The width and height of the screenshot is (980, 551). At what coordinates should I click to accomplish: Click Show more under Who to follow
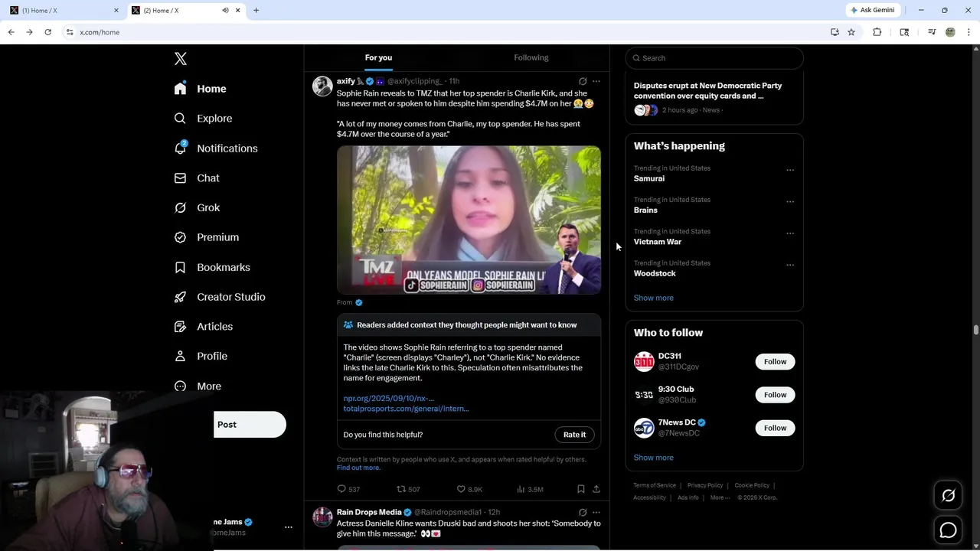click(x=653, y=458)
